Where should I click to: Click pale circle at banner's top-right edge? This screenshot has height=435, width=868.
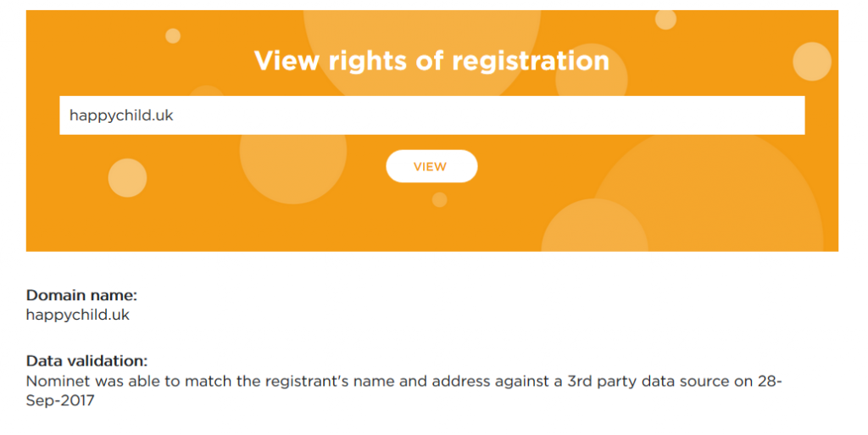(812, 61)
